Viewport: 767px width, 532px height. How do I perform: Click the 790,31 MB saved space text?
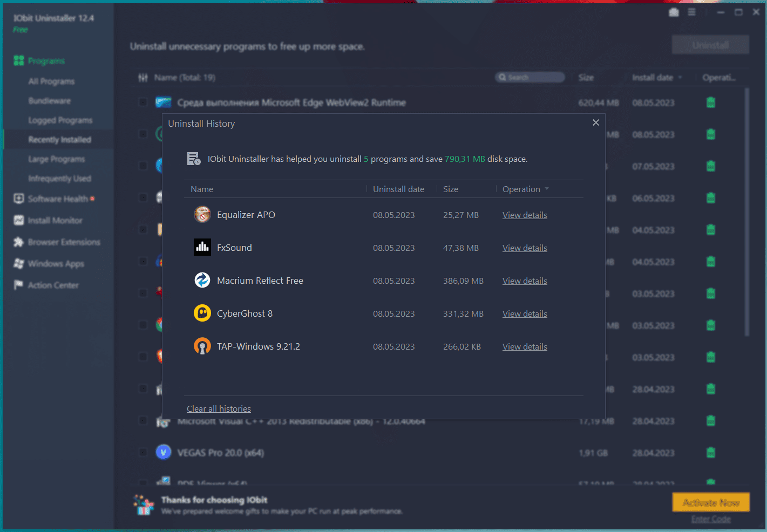click(465, 159)
